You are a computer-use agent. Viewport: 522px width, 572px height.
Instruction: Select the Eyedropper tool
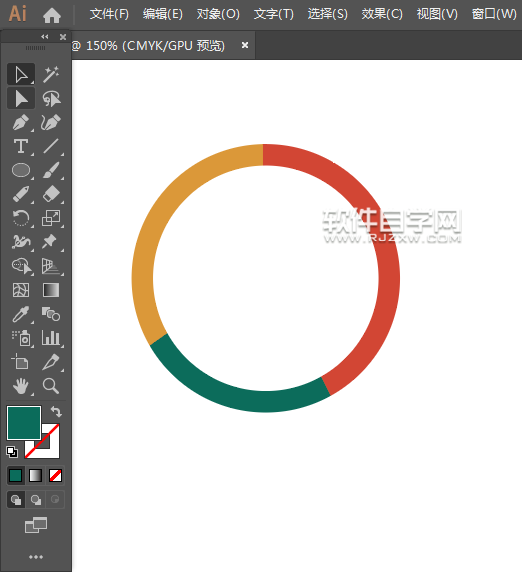point(21,314)
